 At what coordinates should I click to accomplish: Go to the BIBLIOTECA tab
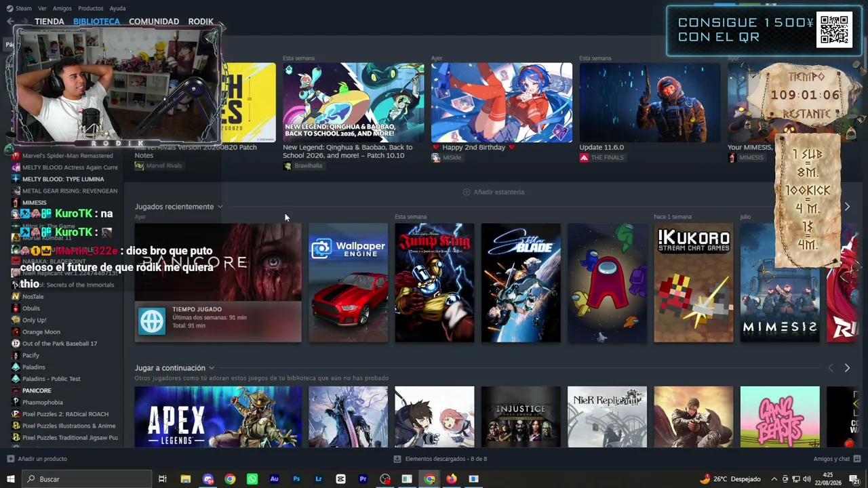point(96,22)
